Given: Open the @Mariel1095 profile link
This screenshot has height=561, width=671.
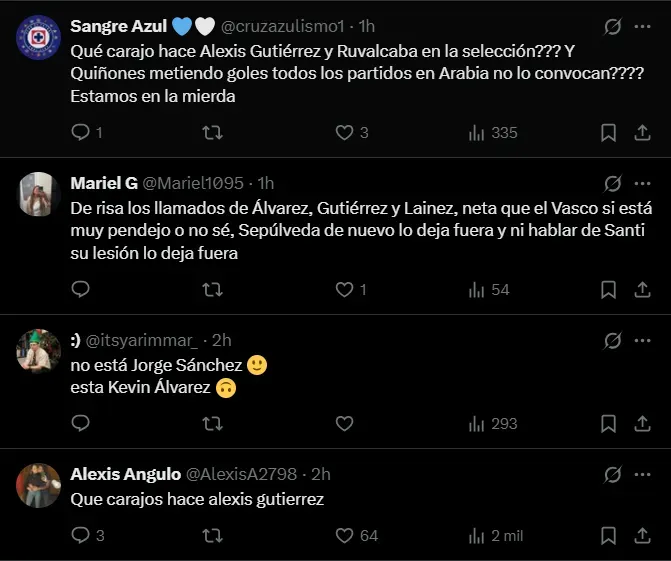Looking at the screenshot, I should [x=199, y=183].
